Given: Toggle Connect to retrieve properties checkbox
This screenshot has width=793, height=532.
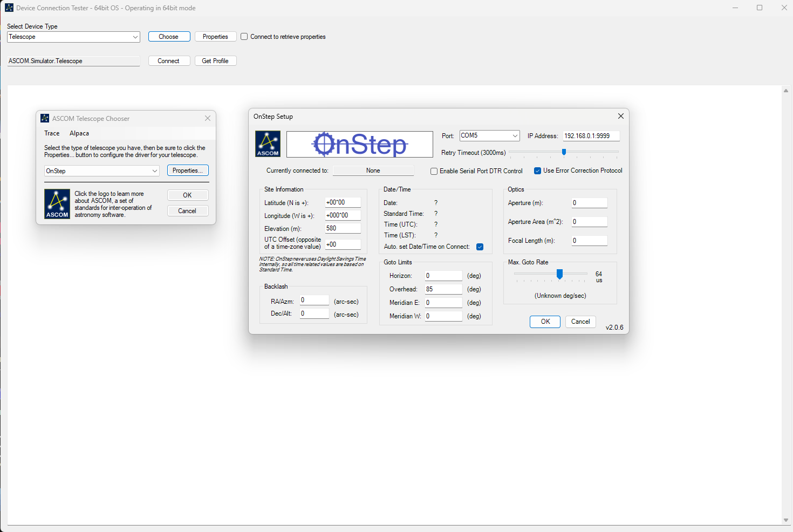Looking at the screenshot, I should [244, 37].
